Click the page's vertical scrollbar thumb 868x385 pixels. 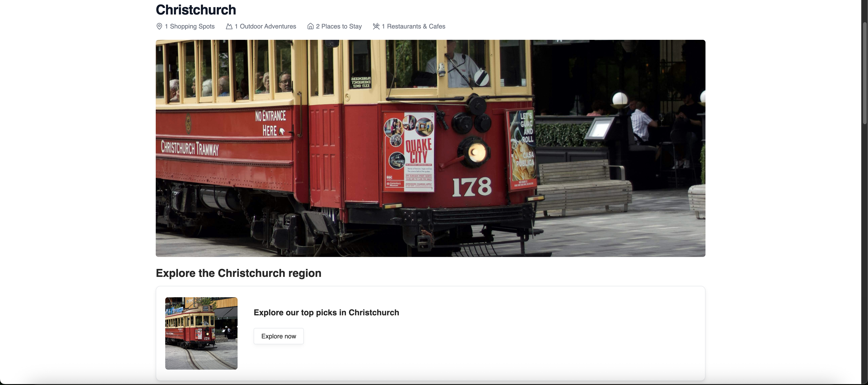pyautogui.click(x=864, y=74)
